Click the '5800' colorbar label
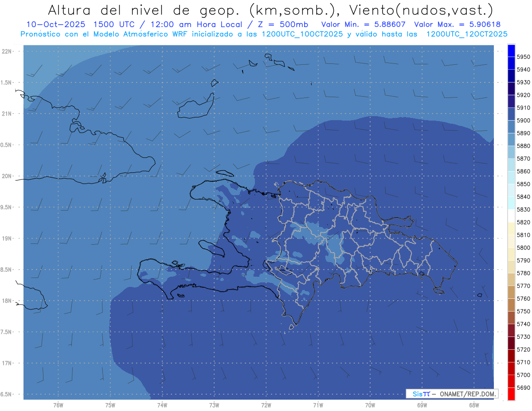Viewport: 532px width, 411px height. [x=523, y=247]
